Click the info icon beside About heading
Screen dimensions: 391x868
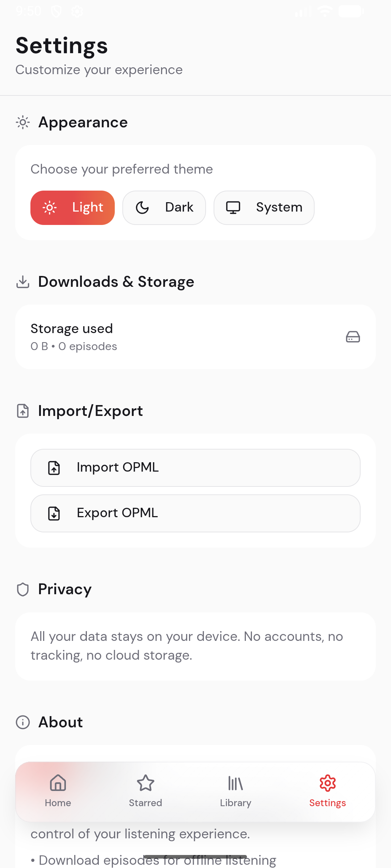22,722
